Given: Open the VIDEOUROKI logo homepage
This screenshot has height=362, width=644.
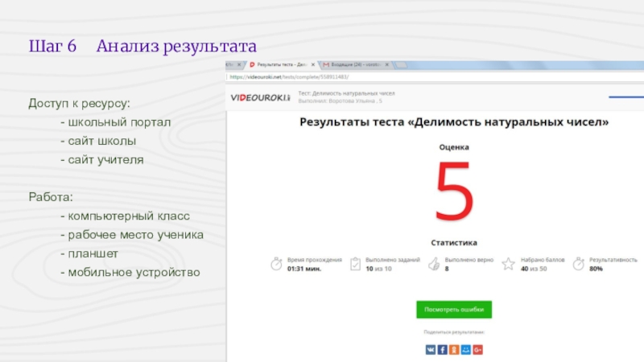Looking at the screenshot, I should click(260, 97).
